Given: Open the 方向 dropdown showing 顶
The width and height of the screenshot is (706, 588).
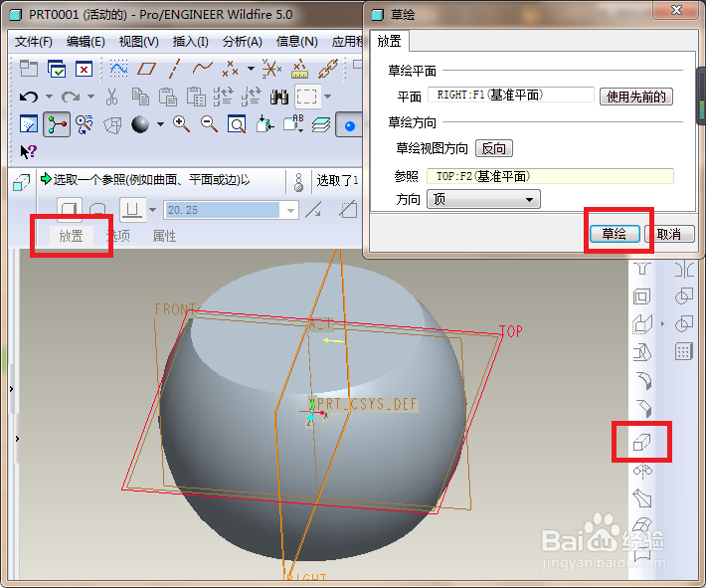Looking at the screenshot, I should click(x=483, y=199).
